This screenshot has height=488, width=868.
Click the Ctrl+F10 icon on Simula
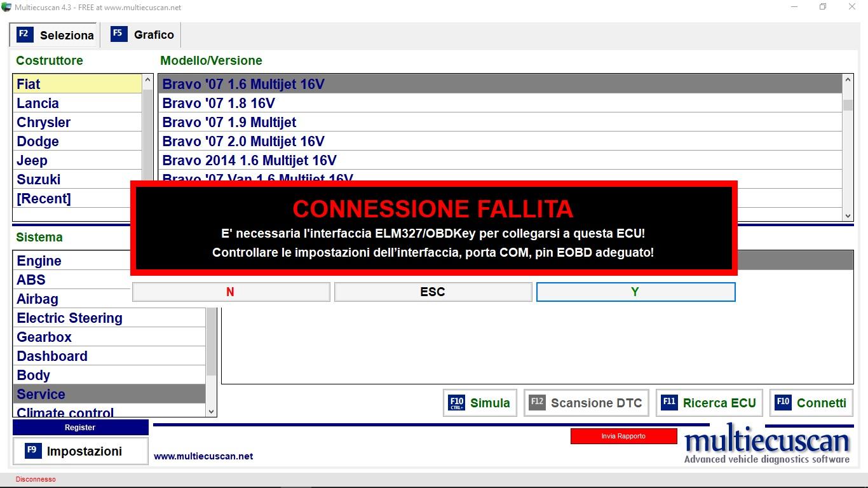coord(456,402)
